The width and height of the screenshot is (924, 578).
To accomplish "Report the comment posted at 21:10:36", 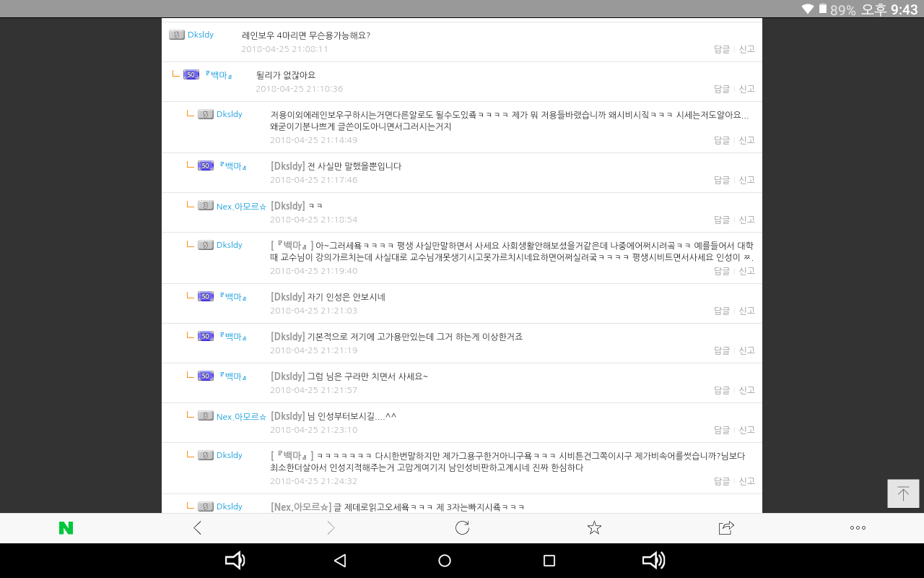I will pos(746,89).
